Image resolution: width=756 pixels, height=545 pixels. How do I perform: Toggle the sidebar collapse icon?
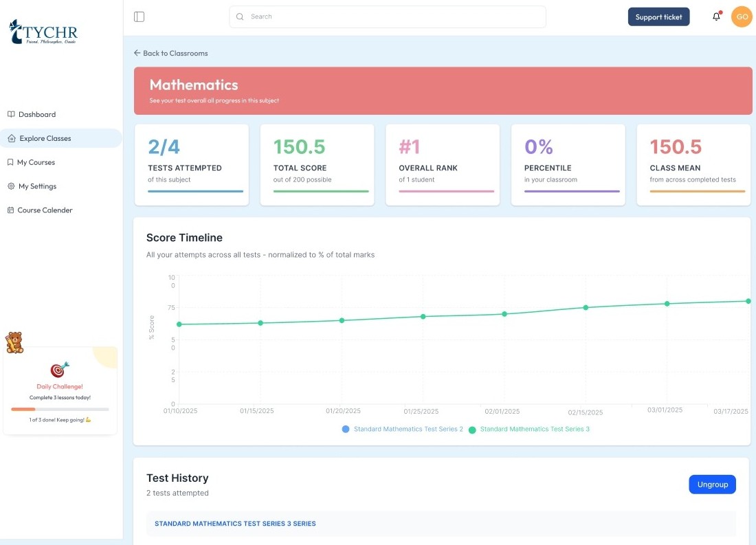point(139,16)
